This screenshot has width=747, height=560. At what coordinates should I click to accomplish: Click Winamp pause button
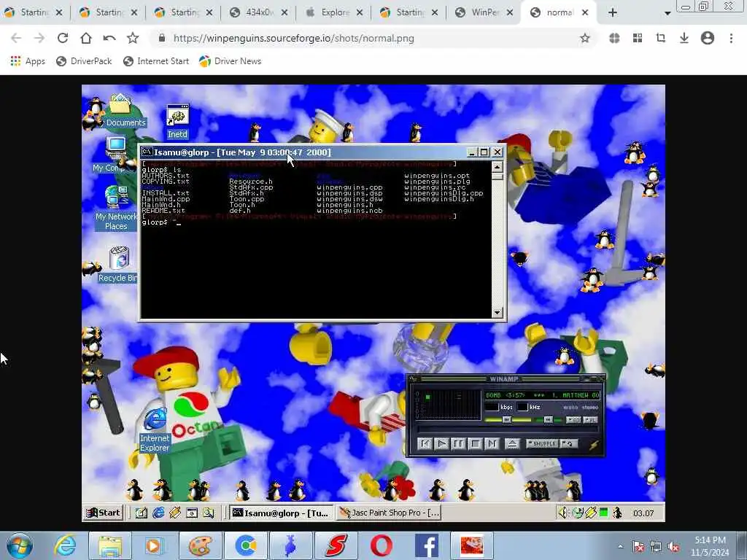click(458, 444)
